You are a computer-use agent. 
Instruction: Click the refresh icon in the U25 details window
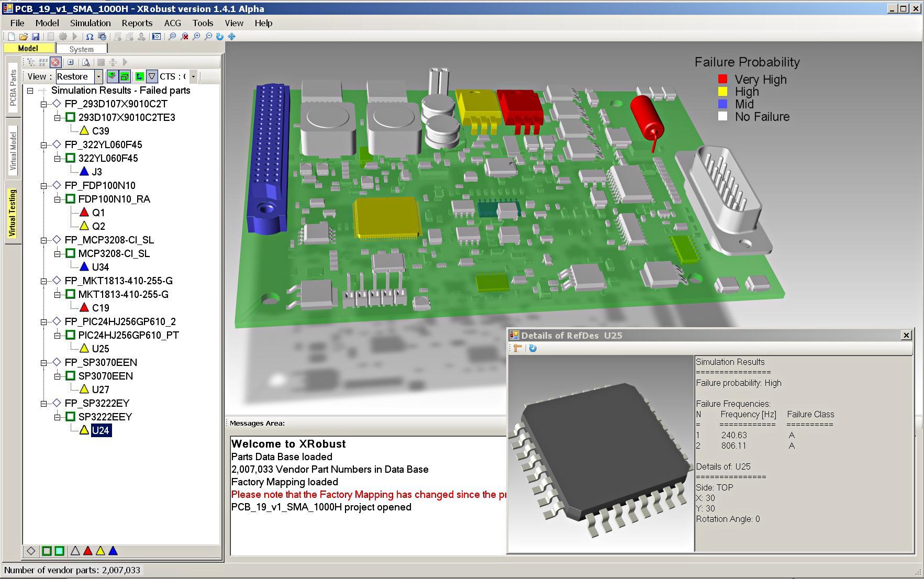coord(532,348)
